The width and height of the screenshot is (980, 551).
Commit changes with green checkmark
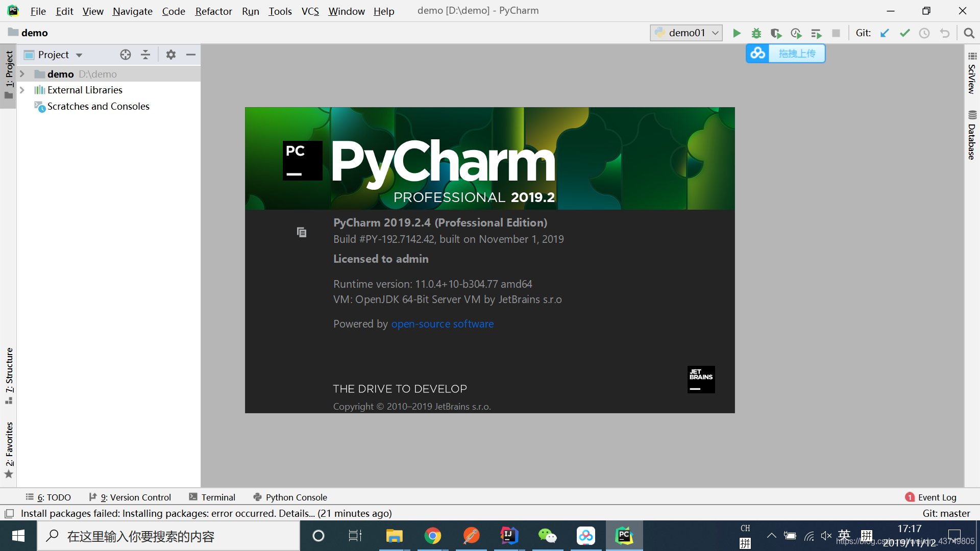[x=905, y=33]
